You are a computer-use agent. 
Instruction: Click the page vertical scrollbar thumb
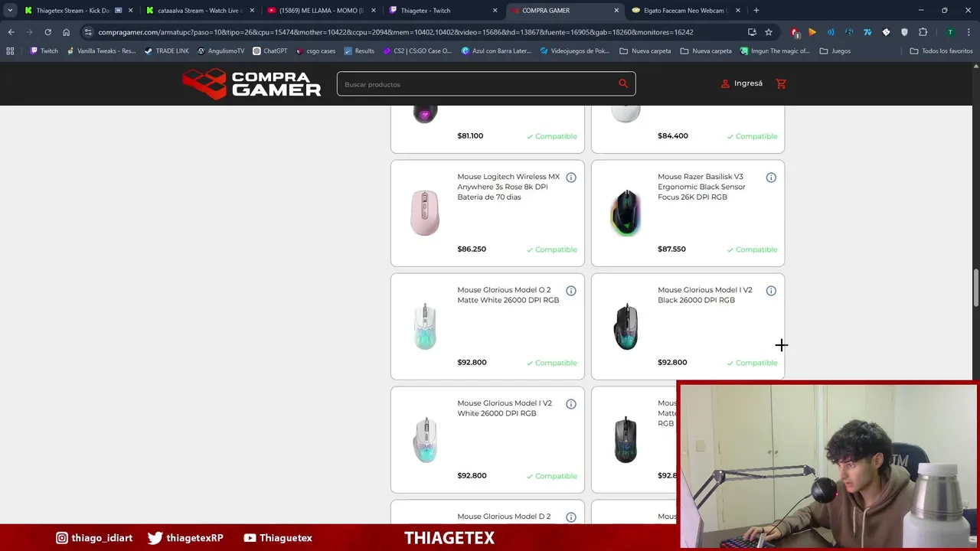976,288
